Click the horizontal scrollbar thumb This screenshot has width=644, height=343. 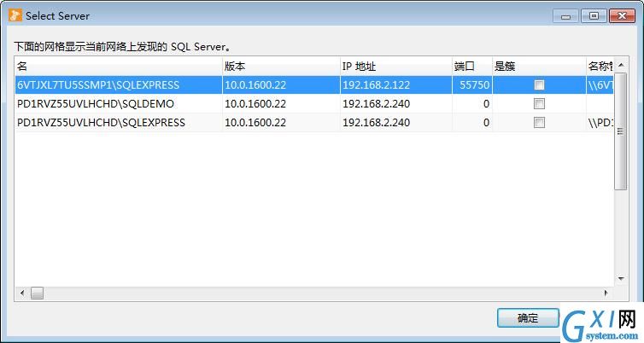(x=37, y=293)
